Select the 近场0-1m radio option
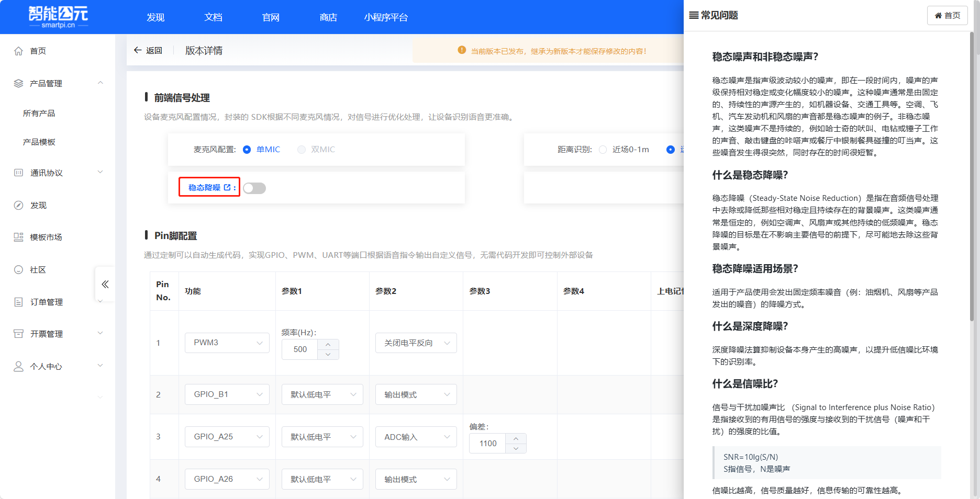 tap(603, 149)
